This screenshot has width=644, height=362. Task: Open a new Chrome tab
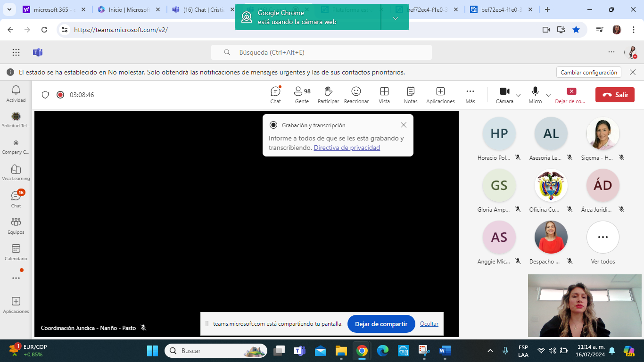(x=547, y=9)
